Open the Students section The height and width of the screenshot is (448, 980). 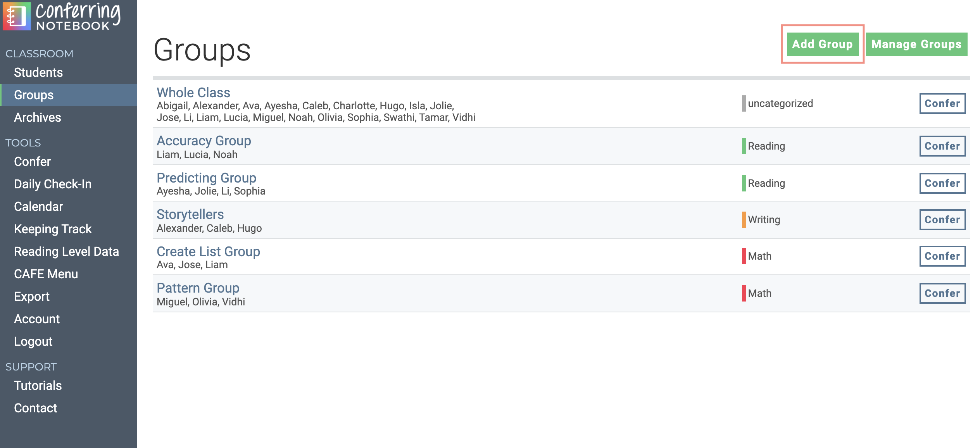tap(38, 72)
